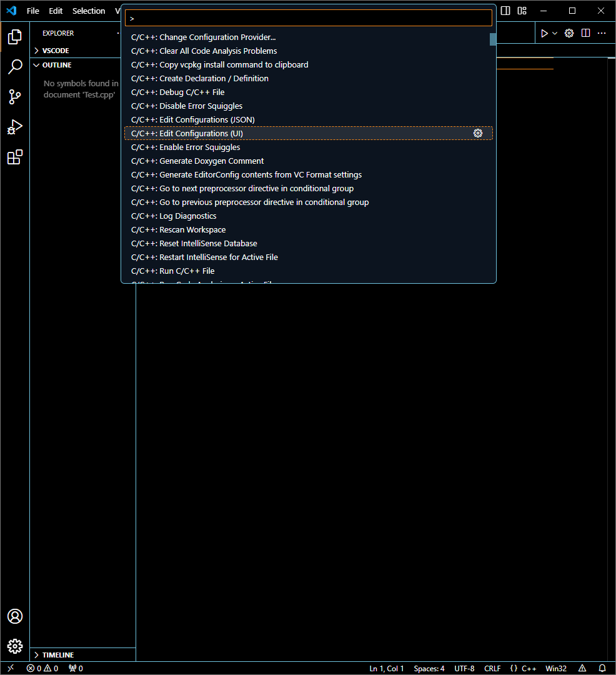Open Run and Debug view

(x=14, y=127)
